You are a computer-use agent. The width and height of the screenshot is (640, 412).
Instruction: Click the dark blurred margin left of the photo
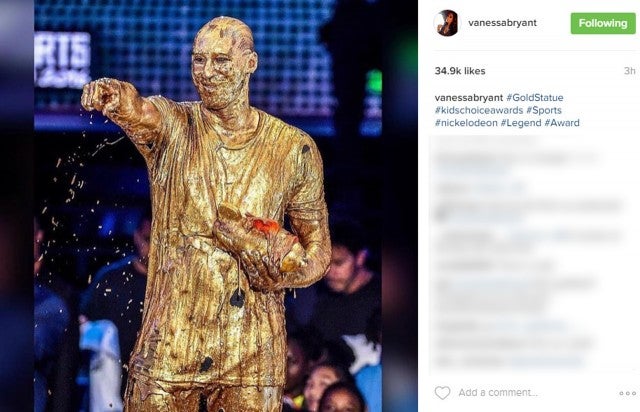pos(17,206)
